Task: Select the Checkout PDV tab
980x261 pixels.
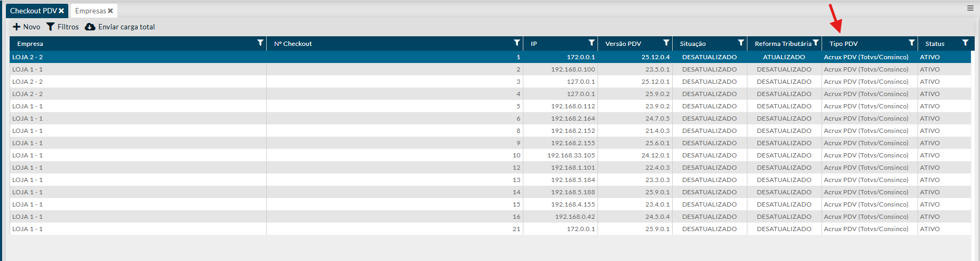Action: (33, 11)
